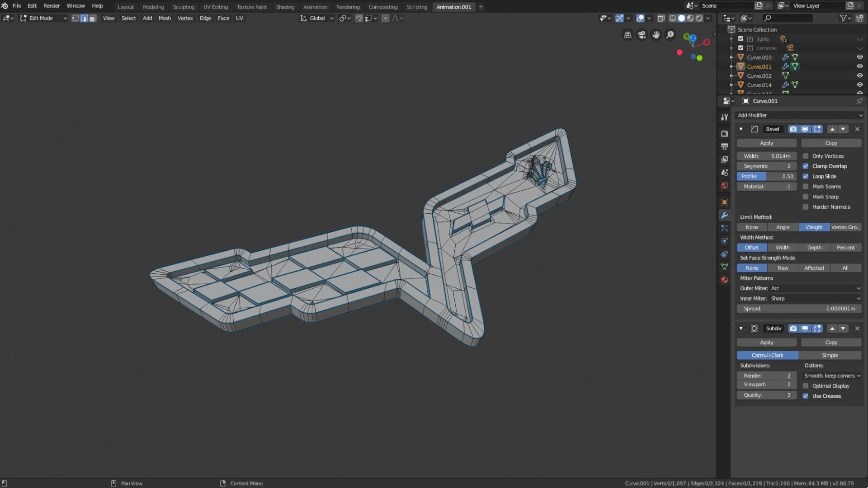Open the Mesh menu

165,18
